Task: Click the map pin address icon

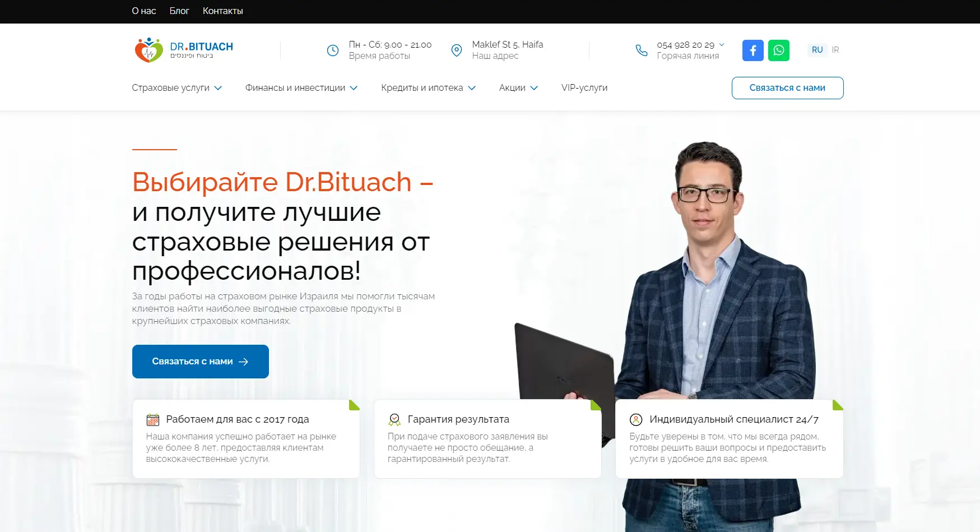Action: (457, 50)
